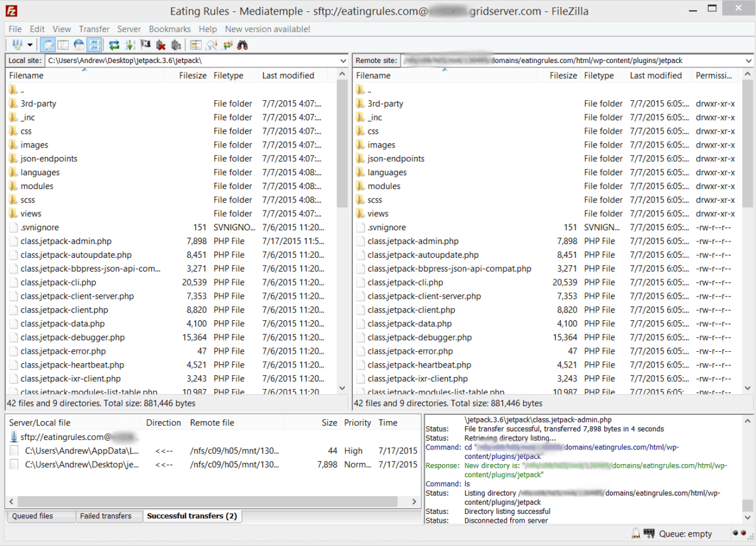Click the refresh file listings icon
This screenshot has height=546, width=756.
click(114, 45)
